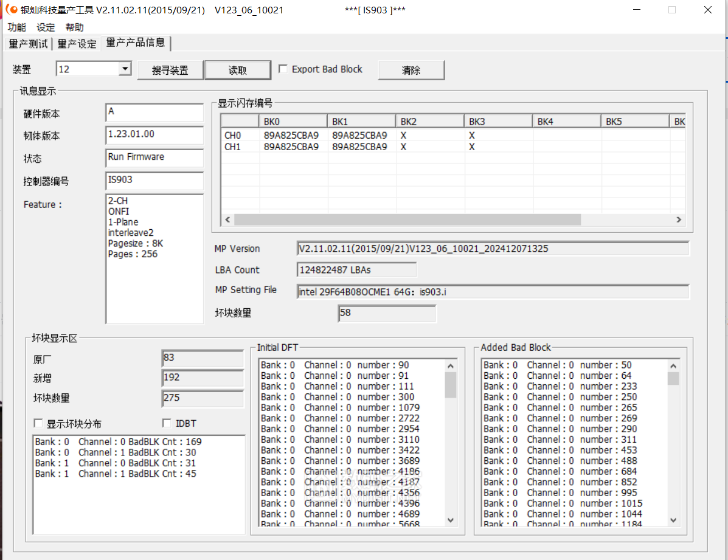The height and width of the screenshot is (560, 728).
Task: Switch to the 量产设定 tab
Action: pos(77,44)
